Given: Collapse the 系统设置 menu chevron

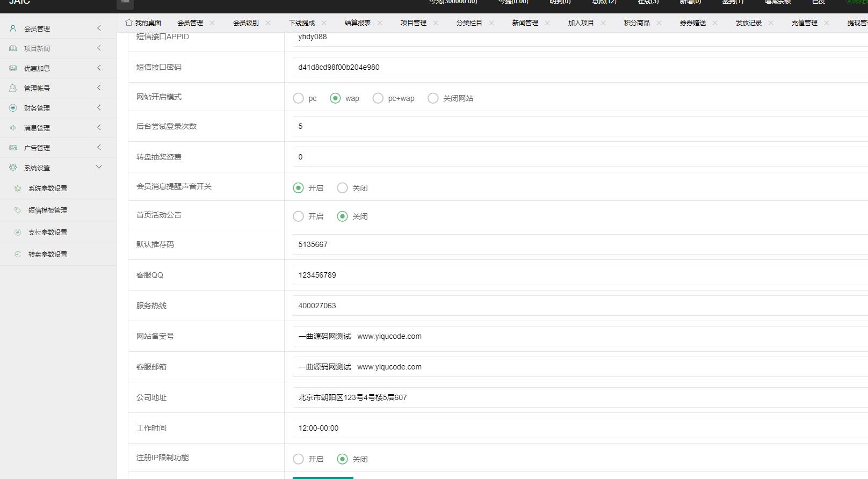Looking at the screenshot, I should point(99,167).
